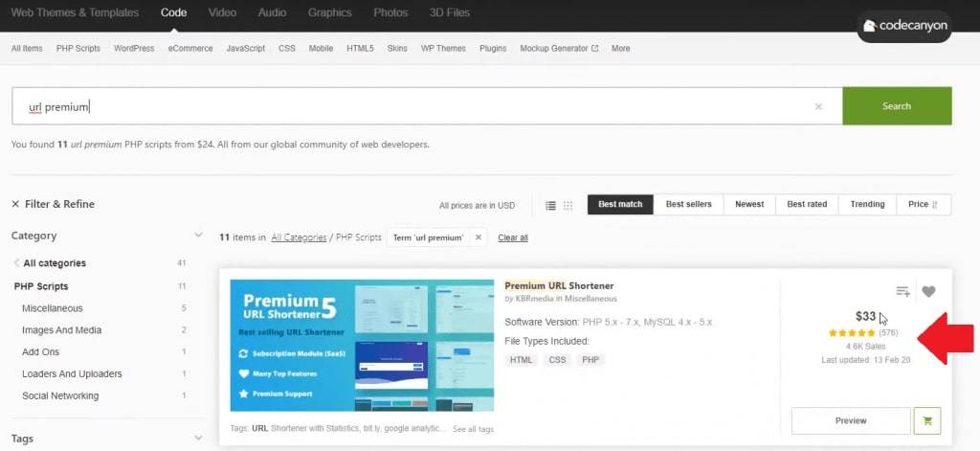Click the star rating (576) reviews

pyautogui.click(x=862, y=333)
